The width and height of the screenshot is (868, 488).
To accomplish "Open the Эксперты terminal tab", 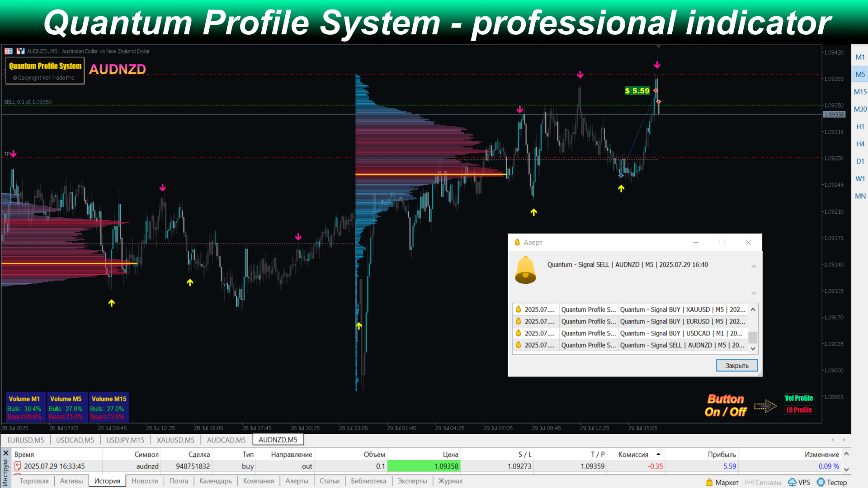I will (412, 481).
